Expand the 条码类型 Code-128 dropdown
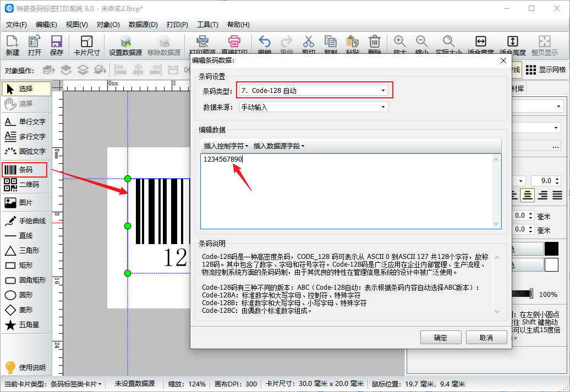Image resolution: width=570 pixels, height=392 pixels. pos(314,91)
